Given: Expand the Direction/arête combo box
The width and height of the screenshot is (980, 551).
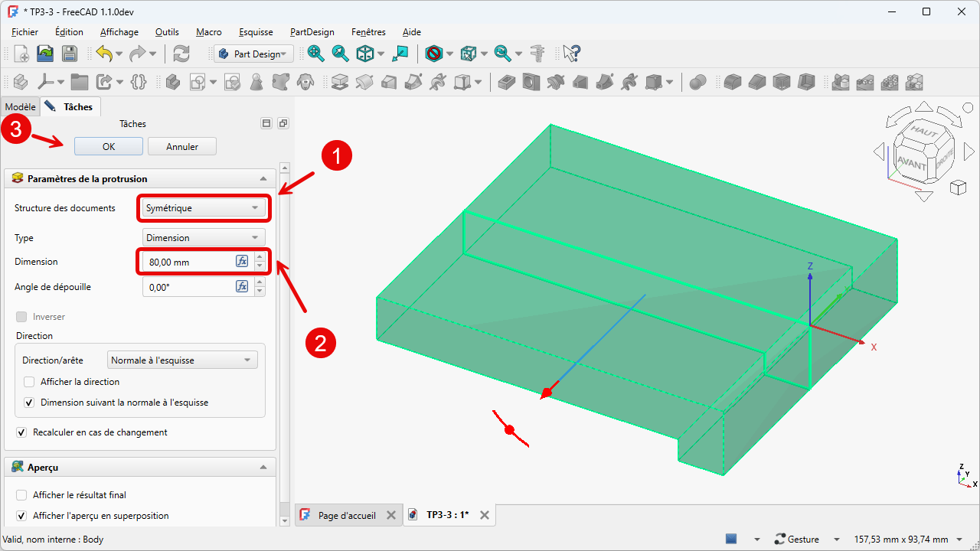Looking at the screenshot, I should (x=181, y=360).
